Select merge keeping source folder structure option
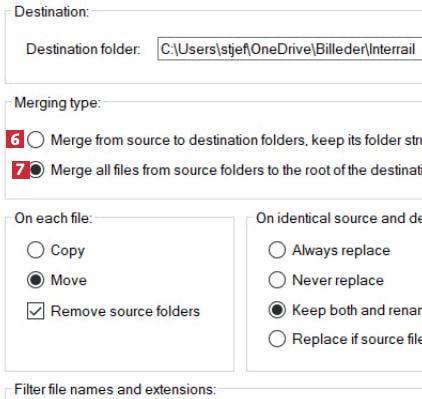The height and width of the screenshot is (399, 422). point(36,139)
